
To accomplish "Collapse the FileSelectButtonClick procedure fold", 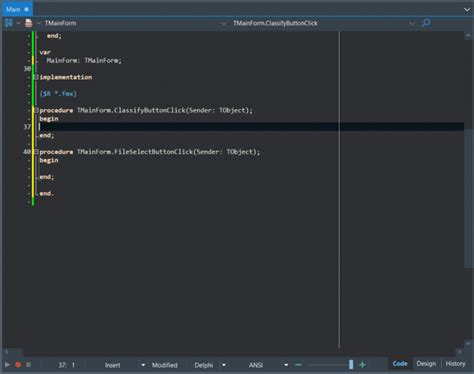I will [x=36, y=152].
